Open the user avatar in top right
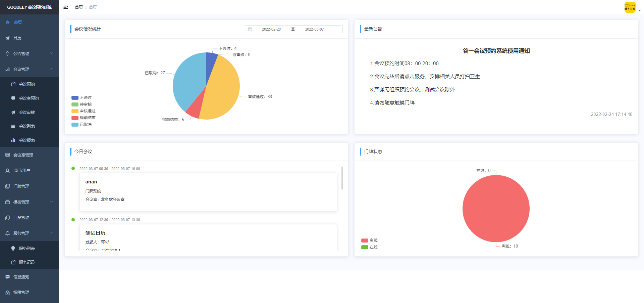 pyautogui.click(x=630, y=7)
